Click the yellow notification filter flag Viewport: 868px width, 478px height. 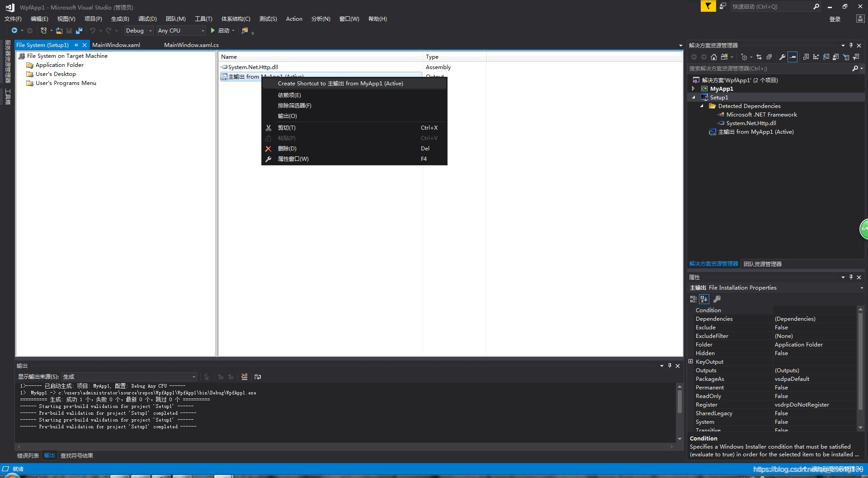(708, 6)
